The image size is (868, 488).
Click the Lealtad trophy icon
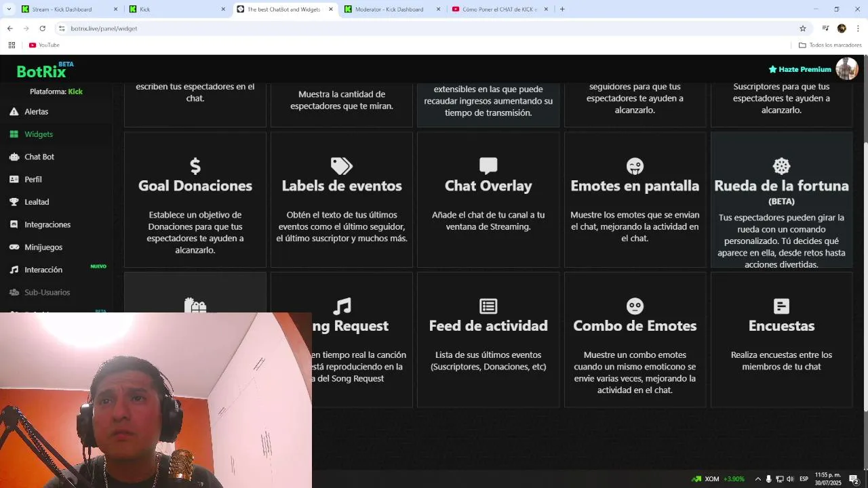pos(14,202)
